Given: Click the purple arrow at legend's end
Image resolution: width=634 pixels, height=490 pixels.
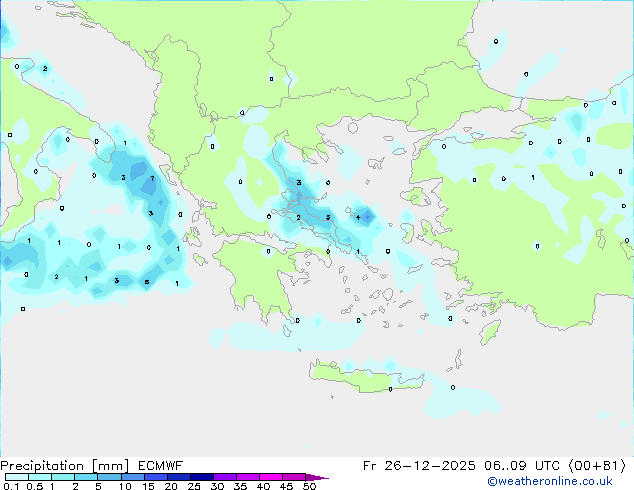Looking at the screenshot, I should click(317, 477).
